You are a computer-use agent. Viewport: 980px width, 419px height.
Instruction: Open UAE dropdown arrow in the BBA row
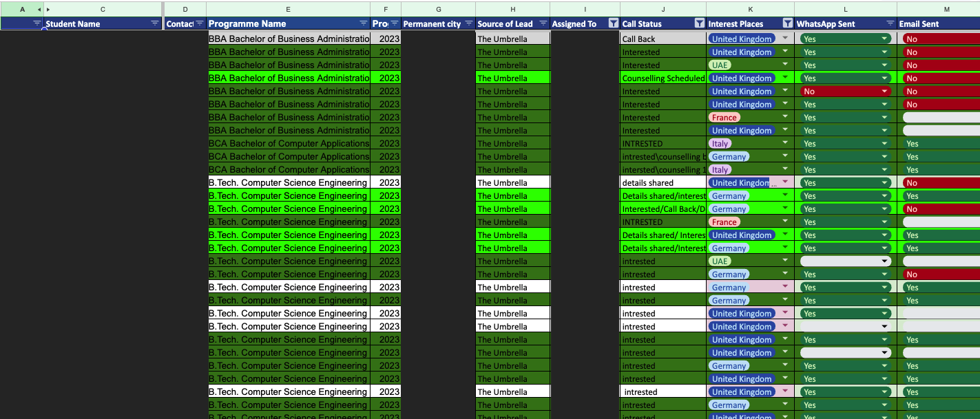(785, 65)
